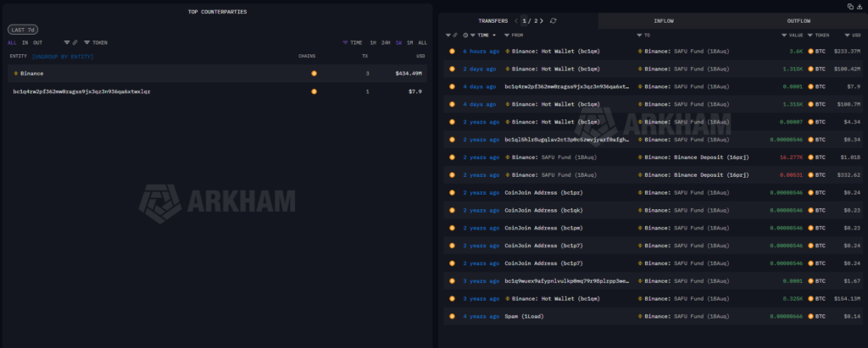Click the Ungroup by Entity link

coord(63,56)
